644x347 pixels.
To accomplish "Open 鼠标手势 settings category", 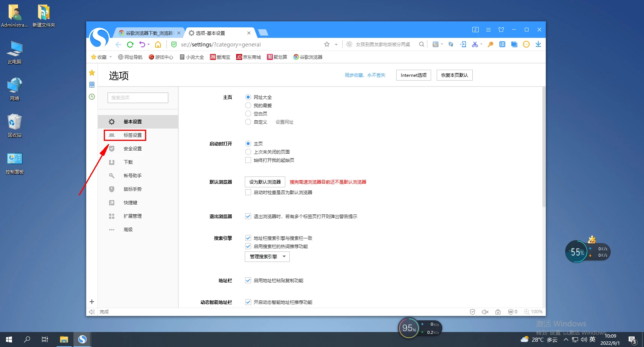I will tap(133, 189).
